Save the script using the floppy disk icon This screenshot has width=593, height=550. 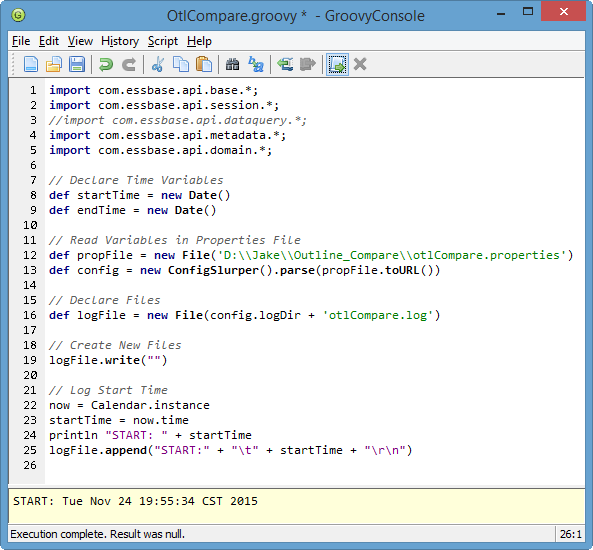tap(77, 64)
